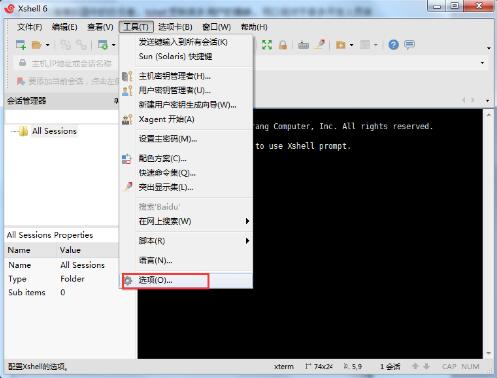The image size is (497, 378).
Task: Open 主机密钥管理者(H)... from the menu
Action: (x=186, y=76)
